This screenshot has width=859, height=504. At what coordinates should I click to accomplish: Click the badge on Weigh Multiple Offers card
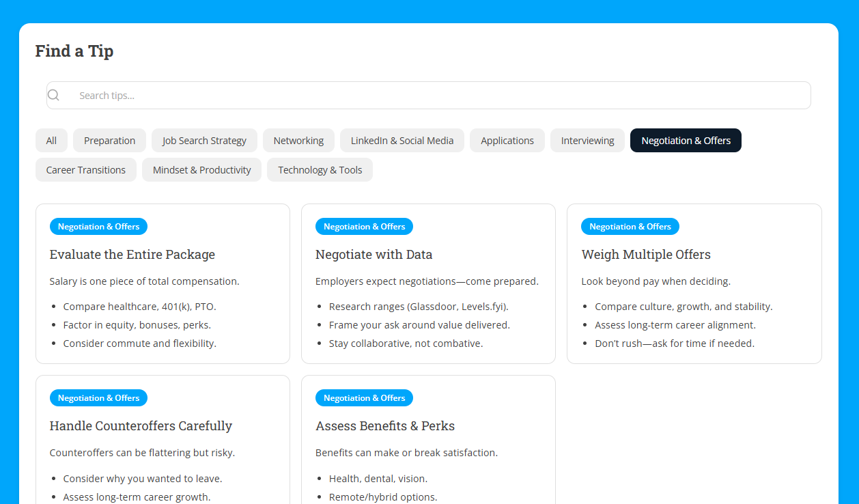click(x=630, y=226)
